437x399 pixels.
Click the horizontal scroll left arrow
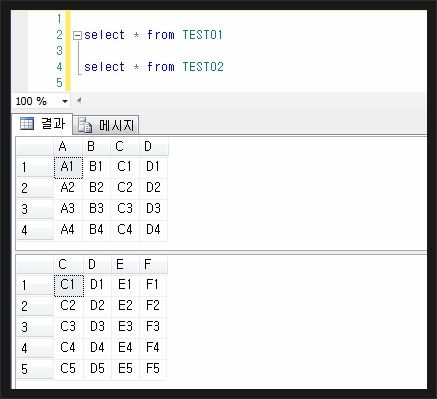point(79,100)
